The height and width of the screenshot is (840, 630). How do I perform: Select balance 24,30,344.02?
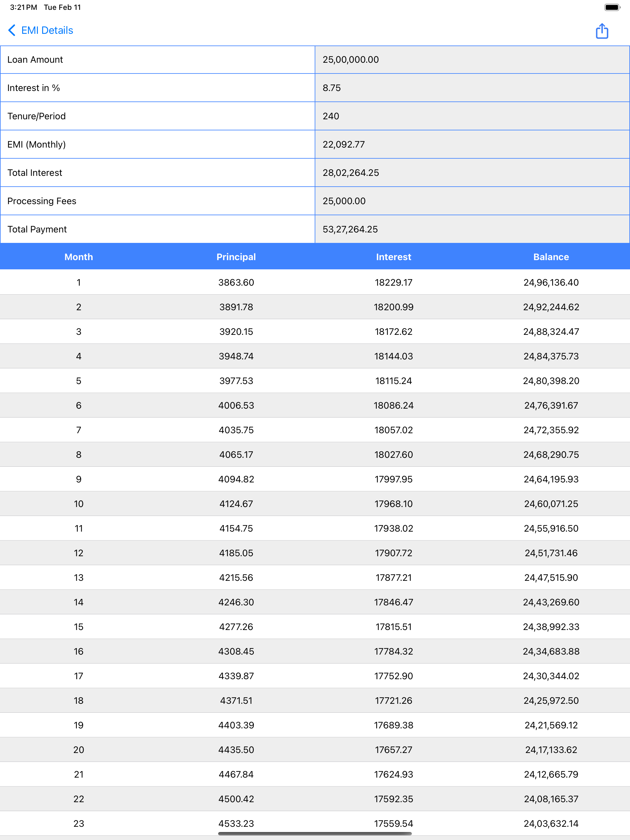551,676
